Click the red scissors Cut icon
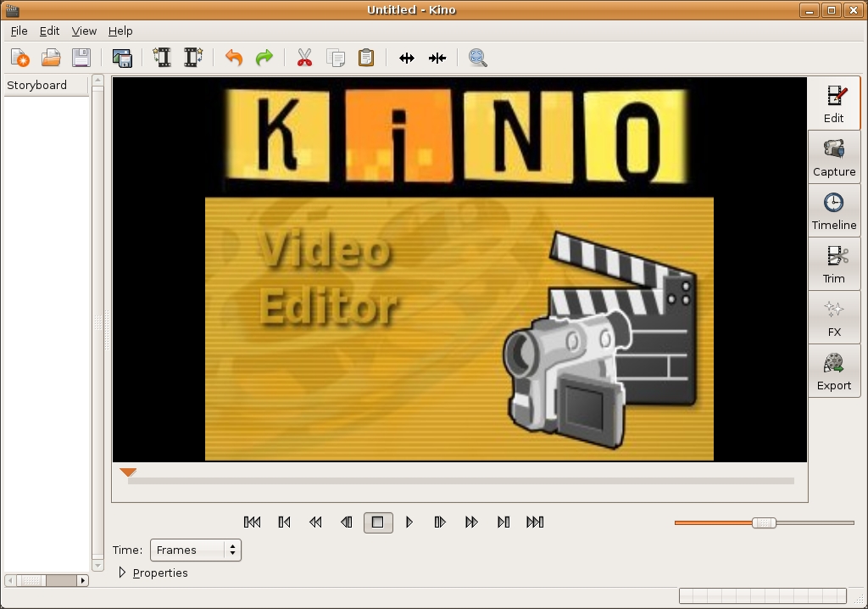Image resolution: width=868 pixels, height=609 pixels. [x=304, y=58]
